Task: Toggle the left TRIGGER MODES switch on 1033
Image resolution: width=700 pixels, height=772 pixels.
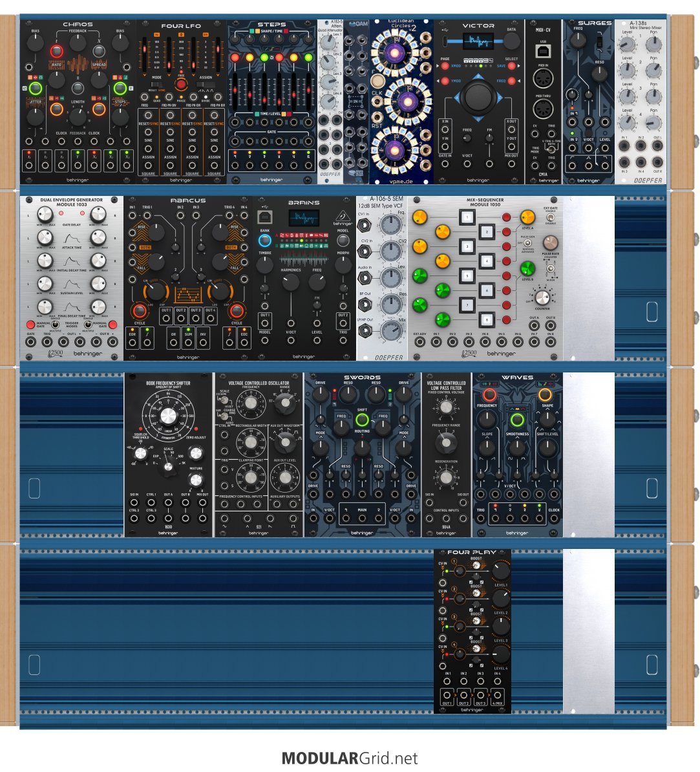Action: [55, 325]
